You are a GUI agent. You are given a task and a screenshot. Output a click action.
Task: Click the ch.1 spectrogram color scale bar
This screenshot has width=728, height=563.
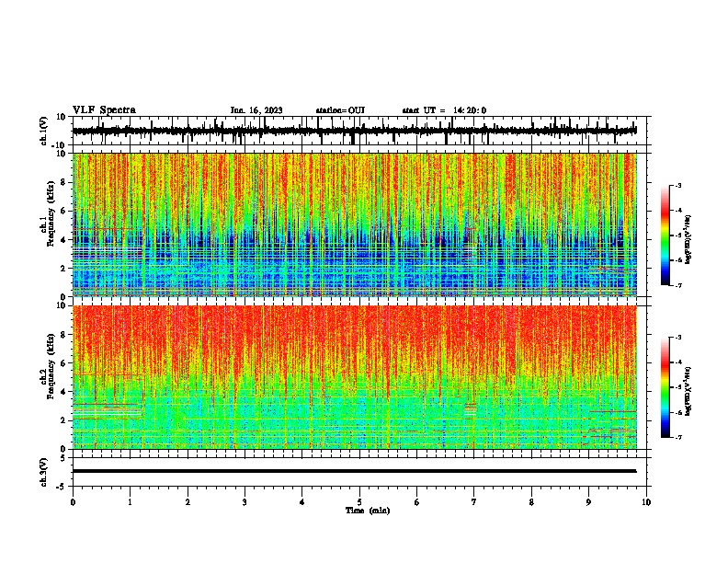[665, 236]
